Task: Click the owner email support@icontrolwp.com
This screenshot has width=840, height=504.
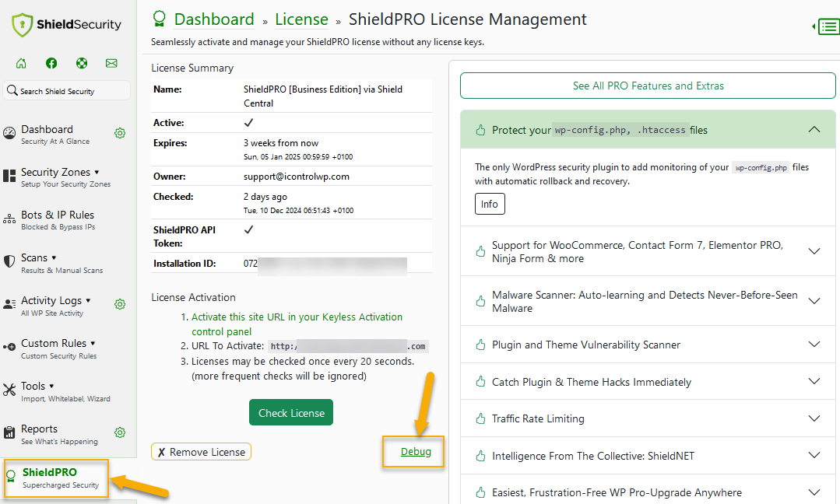Action: [x=297, y=176]
